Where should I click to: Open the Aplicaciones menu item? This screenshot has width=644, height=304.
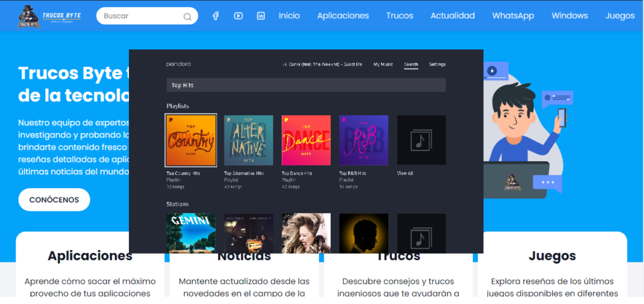coord(343,16)
